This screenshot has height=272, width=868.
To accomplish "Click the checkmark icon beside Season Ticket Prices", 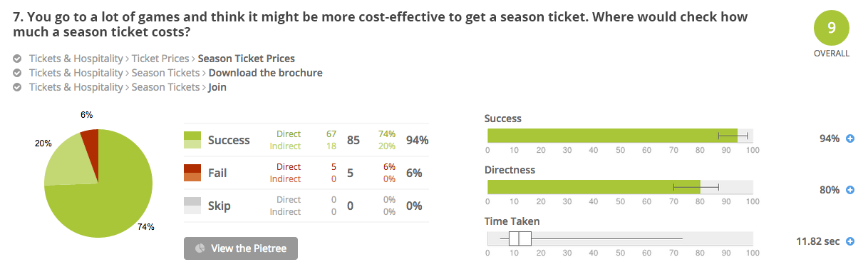I will point(17,59).
